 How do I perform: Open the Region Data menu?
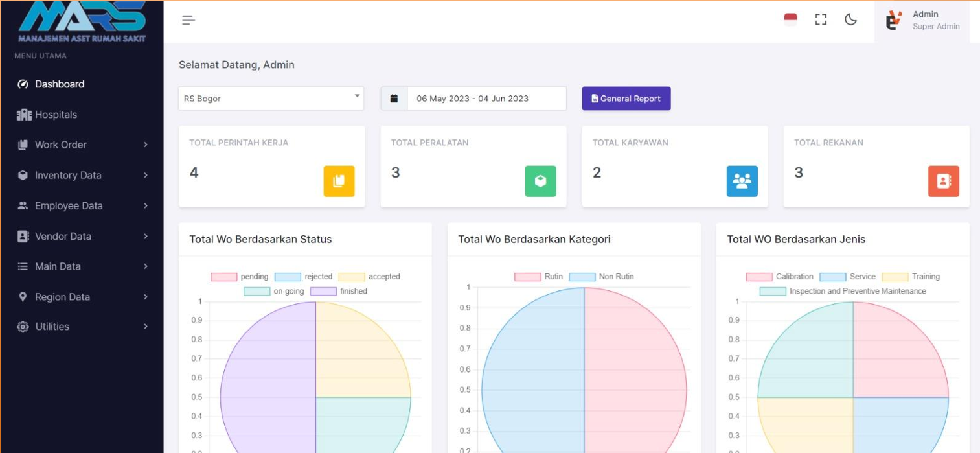pos(82,297)
